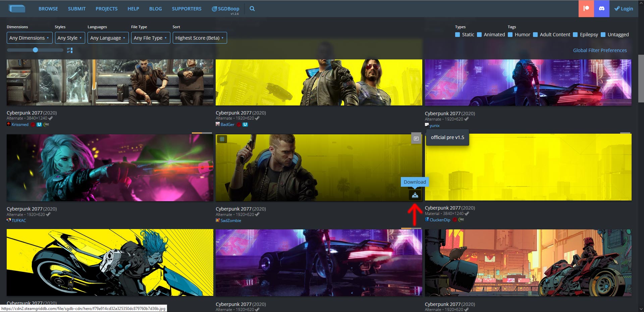Screen dimensions: 644x312
Task: Open the Discord server icon
Action: click(602, 9)
